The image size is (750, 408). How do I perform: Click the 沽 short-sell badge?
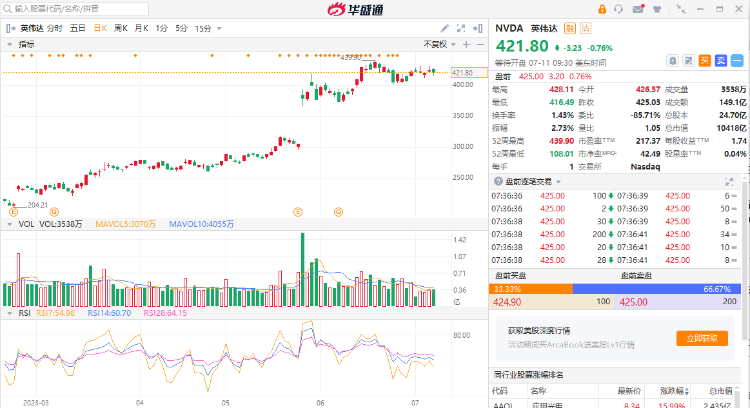585,28
